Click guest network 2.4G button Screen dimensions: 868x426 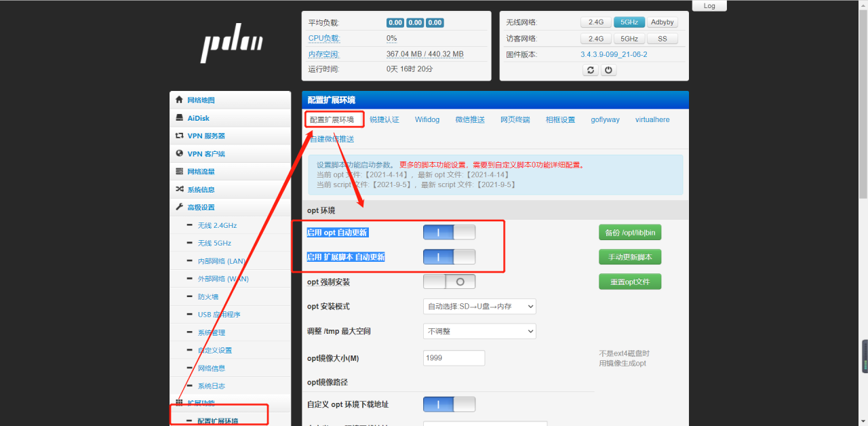pos(595,39)
